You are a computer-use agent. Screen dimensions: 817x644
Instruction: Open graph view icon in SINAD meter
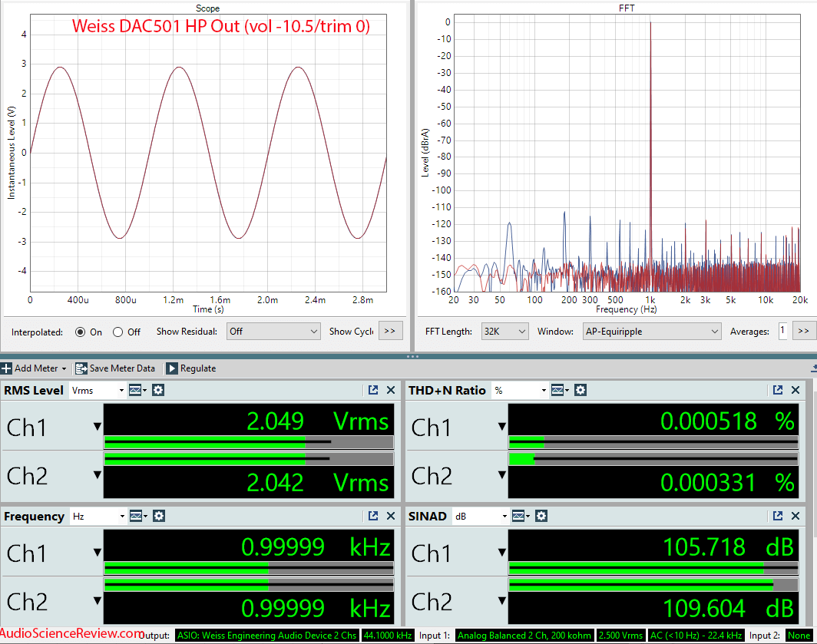click(518, 517)
